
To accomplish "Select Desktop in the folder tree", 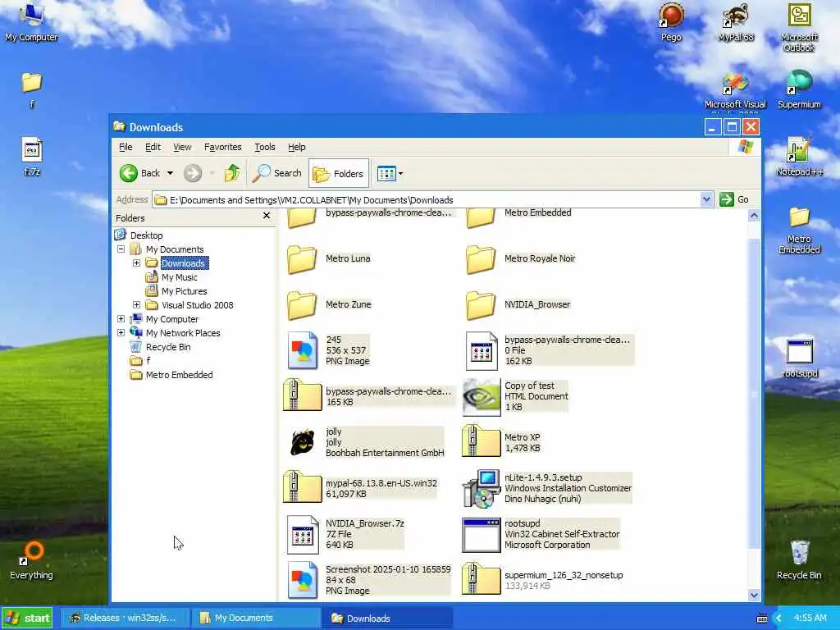I will [146, 235].
